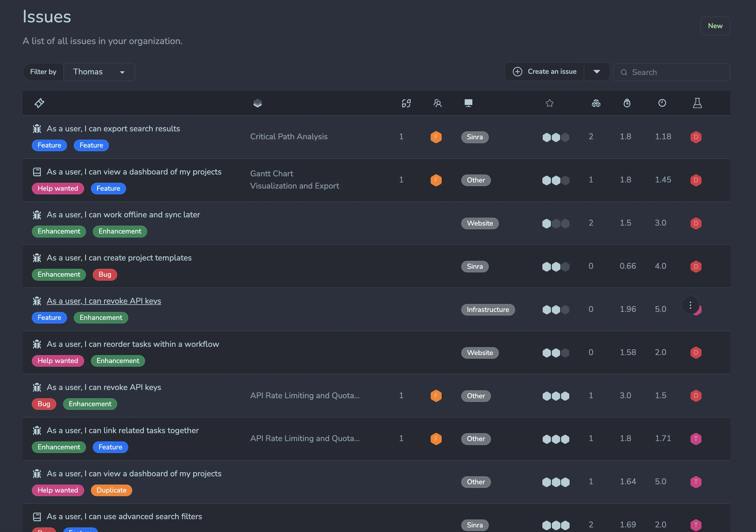
Task: Click the Create an issue button
Action: (545, 71)
